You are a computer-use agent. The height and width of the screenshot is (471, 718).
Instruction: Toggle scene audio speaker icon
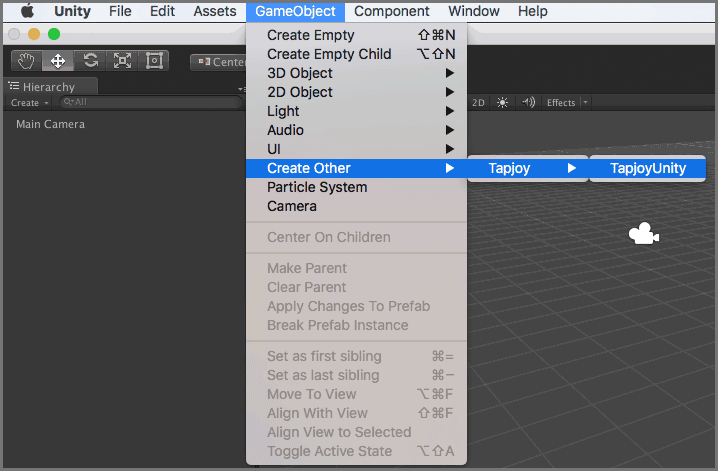528,103
